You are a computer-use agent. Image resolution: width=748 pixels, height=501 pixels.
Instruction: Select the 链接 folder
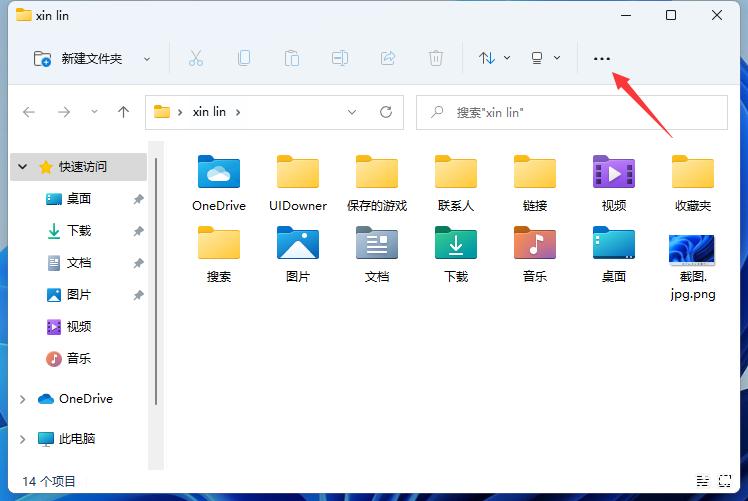pyautogui.click(x=535, y=184)
